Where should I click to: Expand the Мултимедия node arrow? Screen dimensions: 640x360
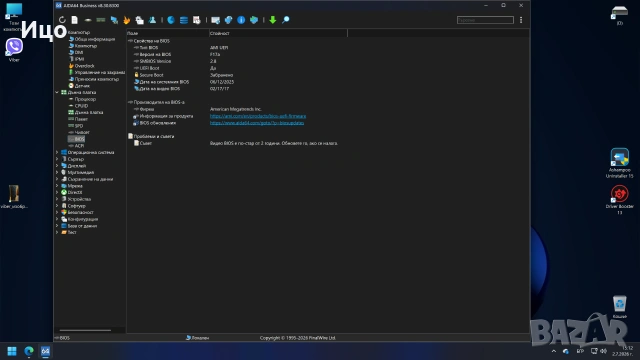(x=57, y=172)
